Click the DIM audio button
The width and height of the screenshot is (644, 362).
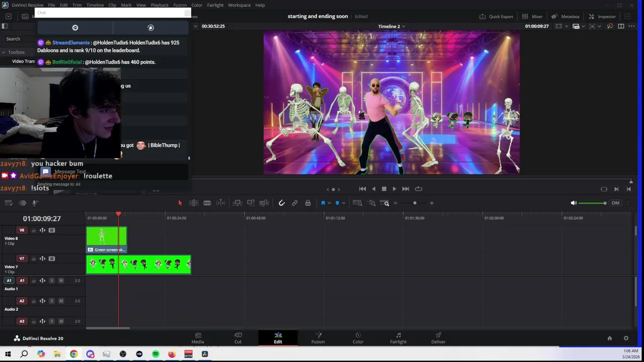click(x=615, y=203)
